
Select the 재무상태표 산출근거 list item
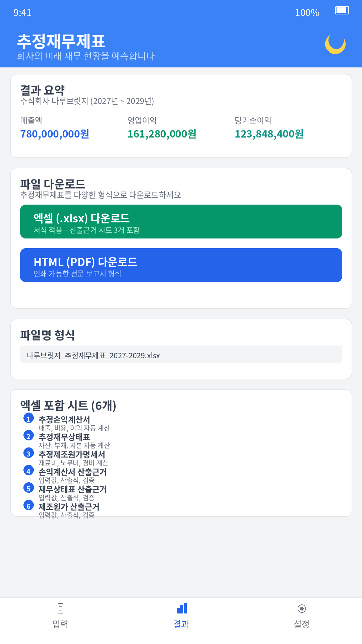[72, 489]
